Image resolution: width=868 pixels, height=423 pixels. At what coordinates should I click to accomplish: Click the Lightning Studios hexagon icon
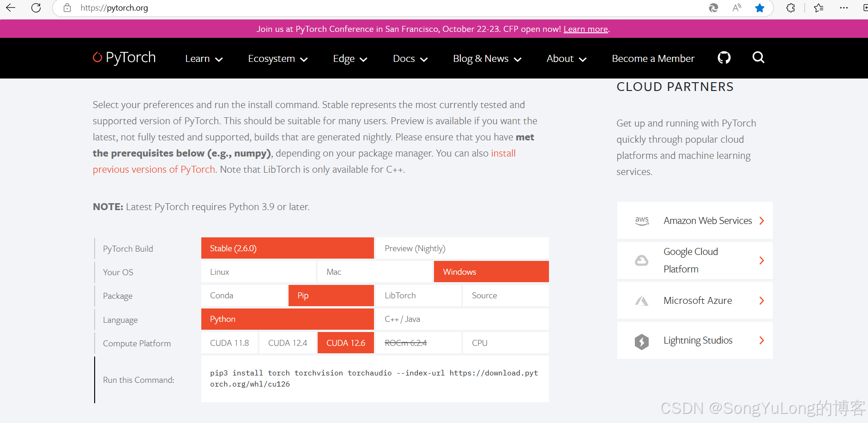(642, 341)
